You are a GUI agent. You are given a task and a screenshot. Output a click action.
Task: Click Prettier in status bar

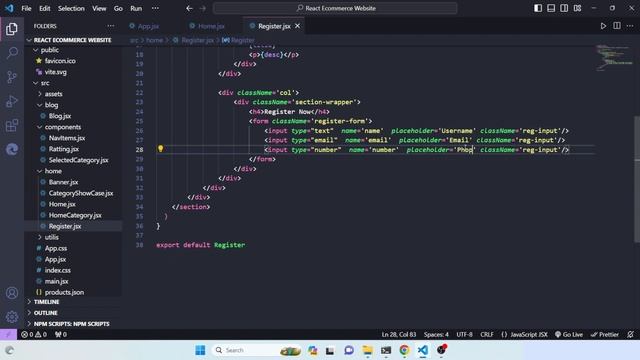604,334
